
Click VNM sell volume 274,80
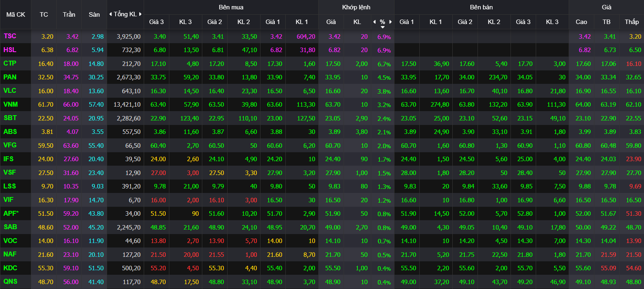click(440, 105)
